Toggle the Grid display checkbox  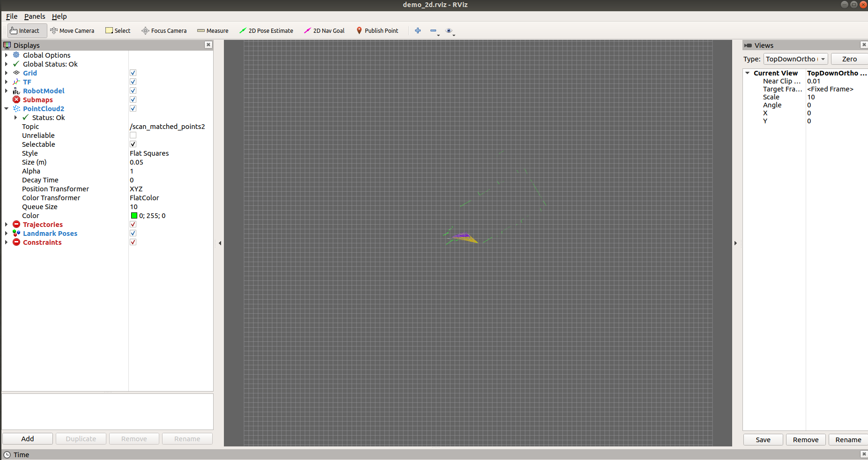pos(133,73)
